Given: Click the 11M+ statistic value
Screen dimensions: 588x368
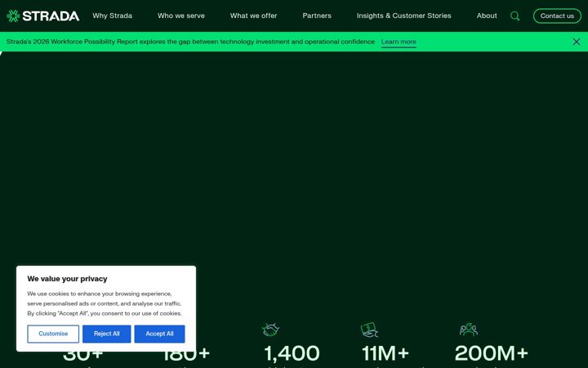Looking at the screenshot, I should click(385, 353).
